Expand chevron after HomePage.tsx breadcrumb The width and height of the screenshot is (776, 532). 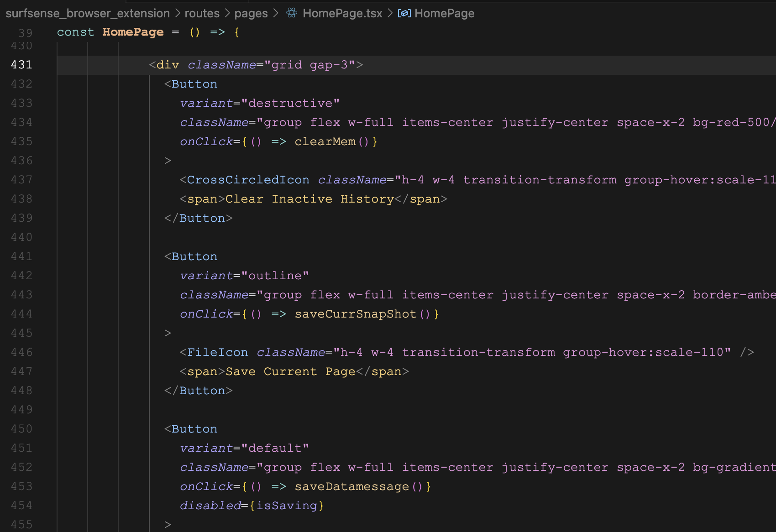click(x=390, y=13)
